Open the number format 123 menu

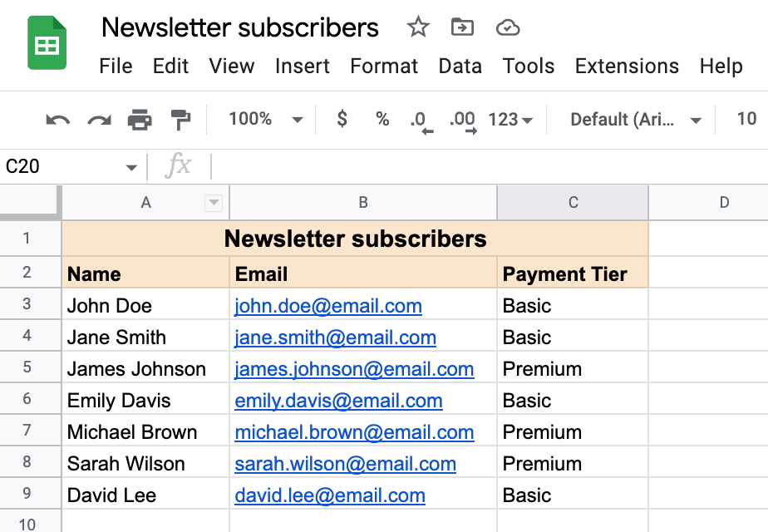pyautogui.click(x=510, y=120)
